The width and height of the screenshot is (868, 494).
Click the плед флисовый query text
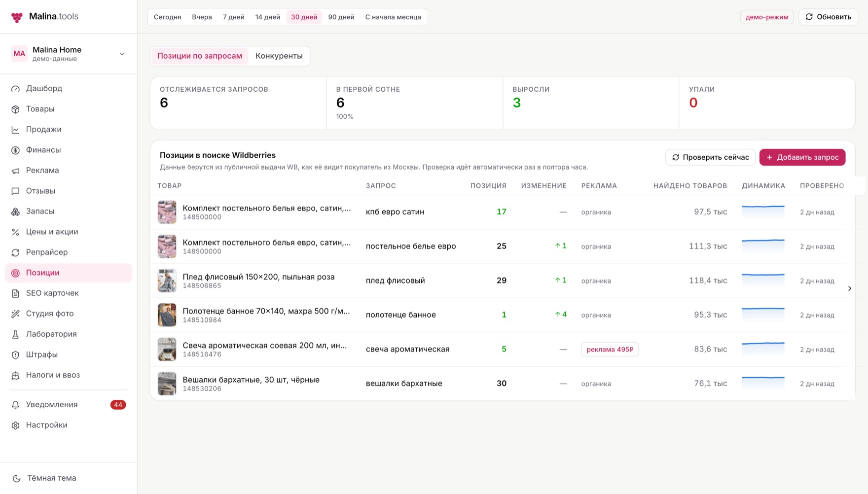click(x=395, y=281)
